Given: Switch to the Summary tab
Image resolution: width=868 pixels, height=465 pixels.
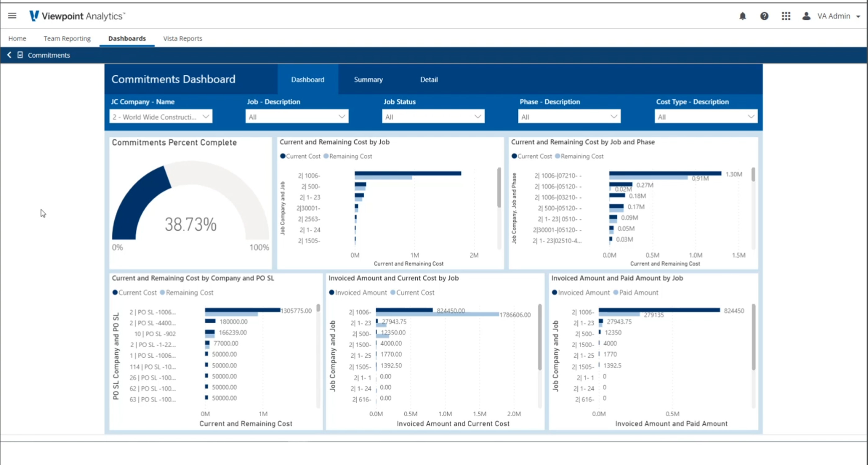Looking at the screenshot, I should (368, 80).
